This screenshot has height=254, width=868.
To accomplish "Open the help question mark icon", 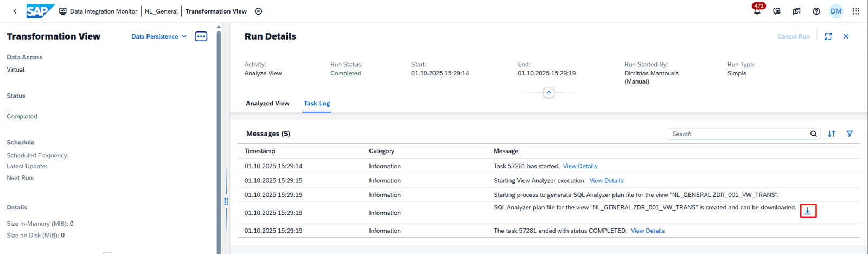I will (816, 11).
